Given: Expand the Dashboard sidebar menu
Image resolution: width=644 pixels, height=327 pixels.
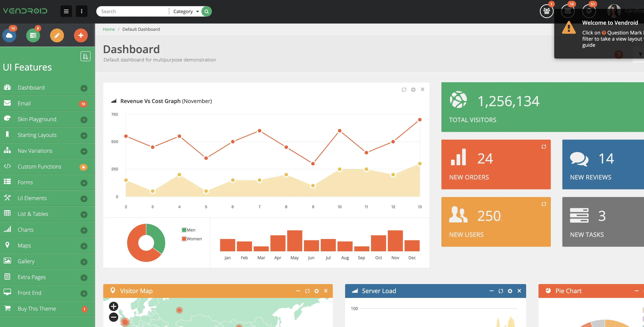Looking at the screenshot, I should (x=84, y=88).
